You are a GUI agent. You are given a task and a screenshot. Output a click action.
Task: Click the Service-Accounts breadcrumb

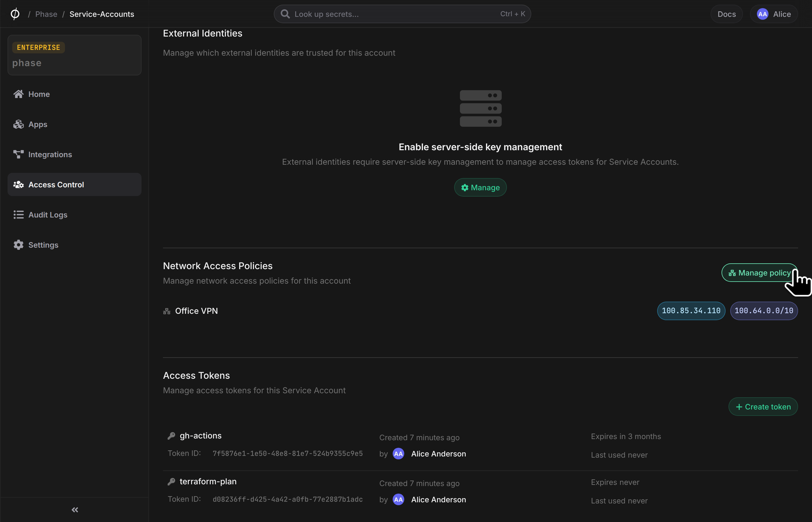coord(102,14)
